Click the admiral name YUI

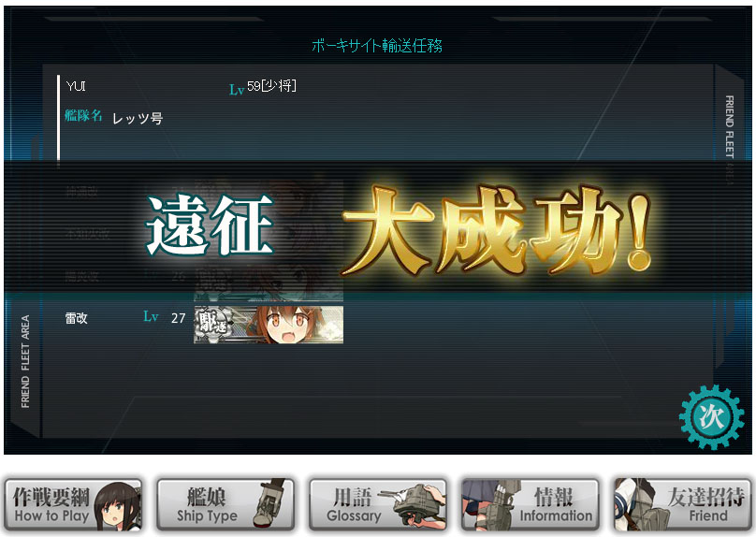(x=76, y=86)
